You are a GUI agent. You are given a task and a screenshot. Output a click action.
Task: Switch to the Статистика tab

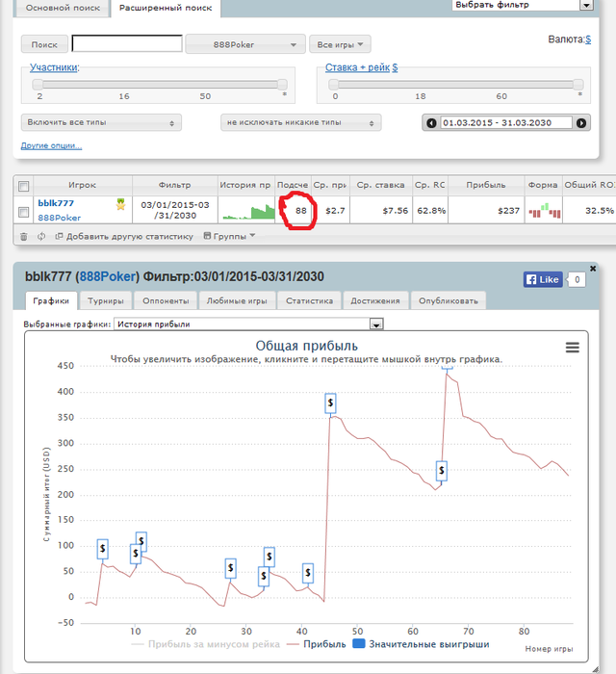(309, 300)
